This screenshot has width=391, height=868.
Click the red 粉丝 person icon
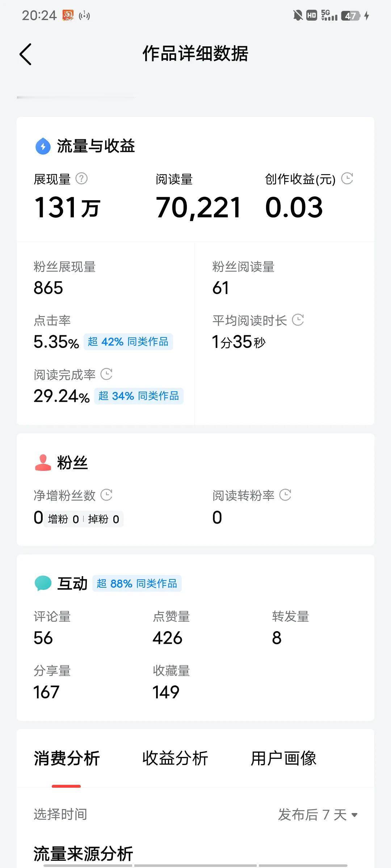43,463
